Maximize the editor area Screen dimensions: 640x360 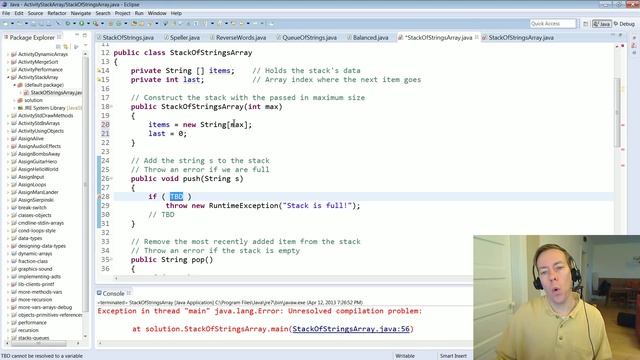621,36
